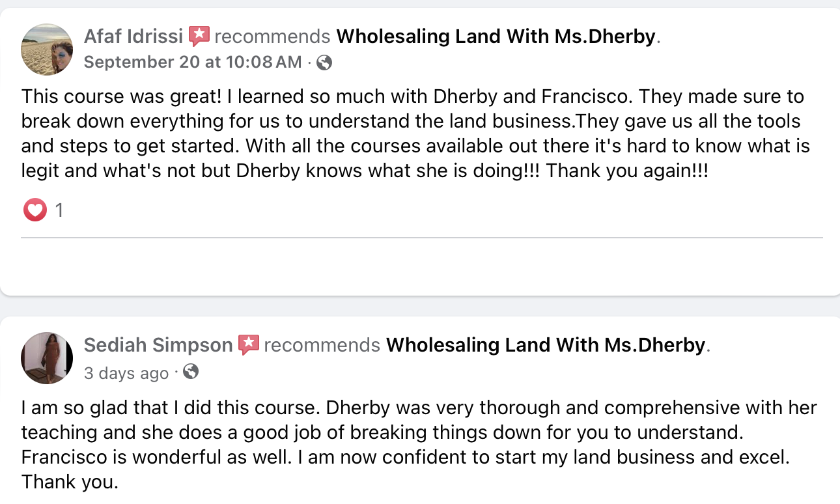Image resolution: width=840 pixels, height=504 pixels.
Task: Click the Public globe icon beside 3 days ago
Action: [191, 372]
